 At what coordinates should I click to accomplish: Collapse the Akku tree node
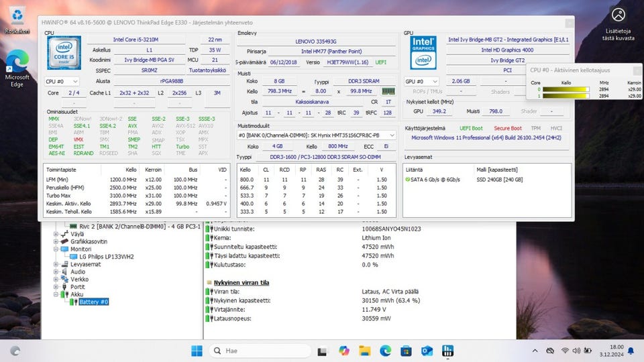pos(56,294)
